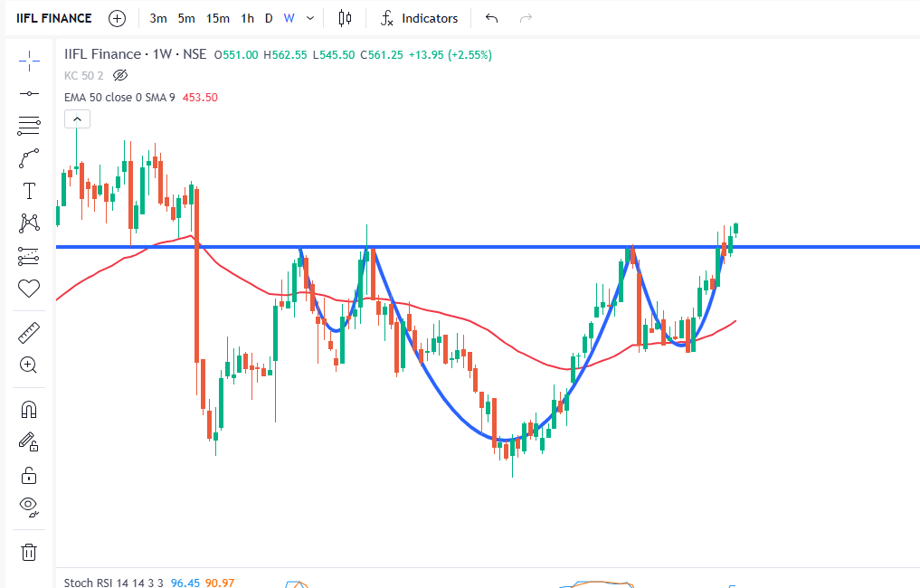The width and height of the screenshot is (920, 588).
Task: Click the remove objects trash icon
Action: pos(29,552)
